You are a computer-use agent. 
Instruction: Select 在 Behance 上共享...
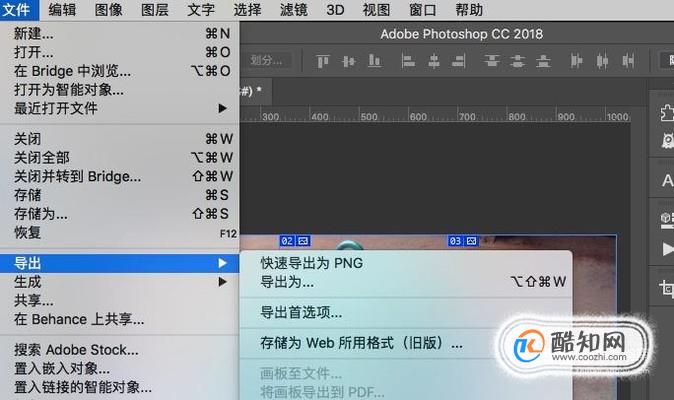click(119, 319)
